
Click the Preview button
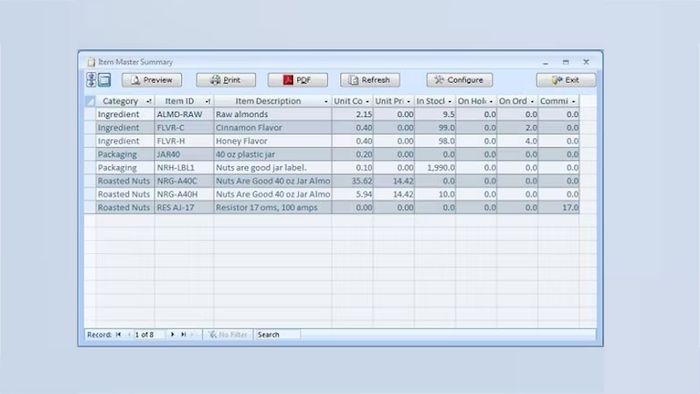point(152,80)
